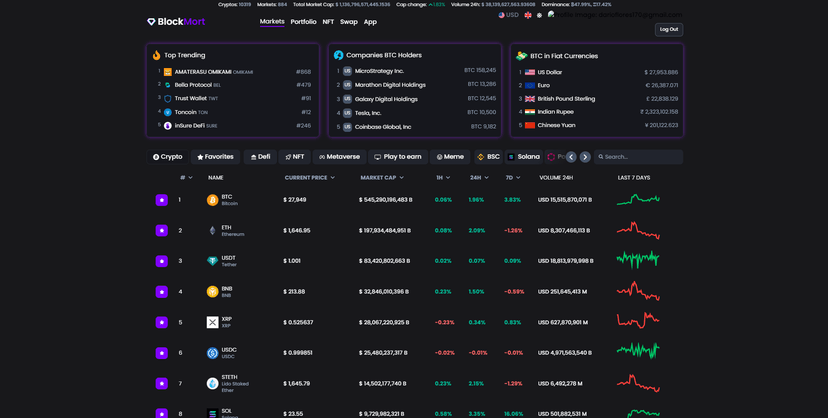Toggle favorite star for BTC row
The height and width of the screenshot is (418, 828).
click(x=162, y=200)
